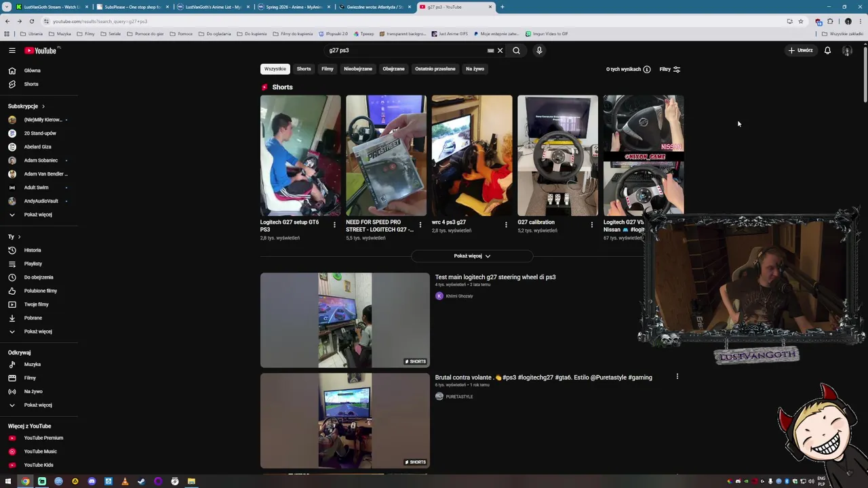Screen dimensions: 868x488
Task: Open options menu for Brutal contra volante video
Action: tap(677, 376)
